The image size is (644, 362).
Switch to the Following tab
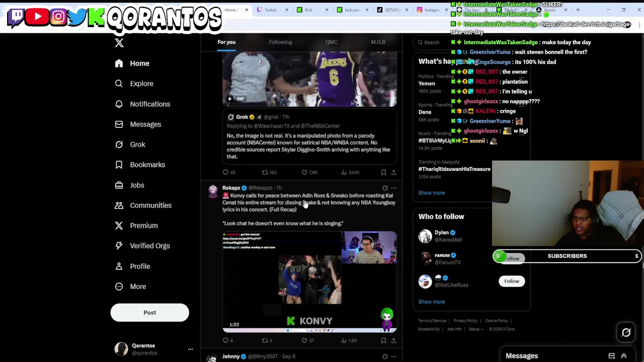coord(280,42)
